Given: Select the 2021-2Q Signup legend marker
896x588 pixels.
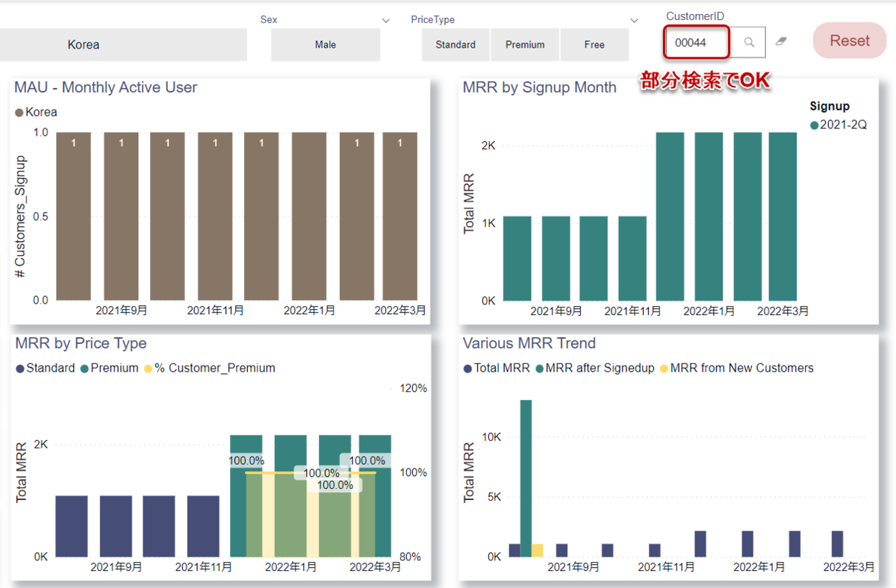Looking at the screenshot, I should point(814,125).
